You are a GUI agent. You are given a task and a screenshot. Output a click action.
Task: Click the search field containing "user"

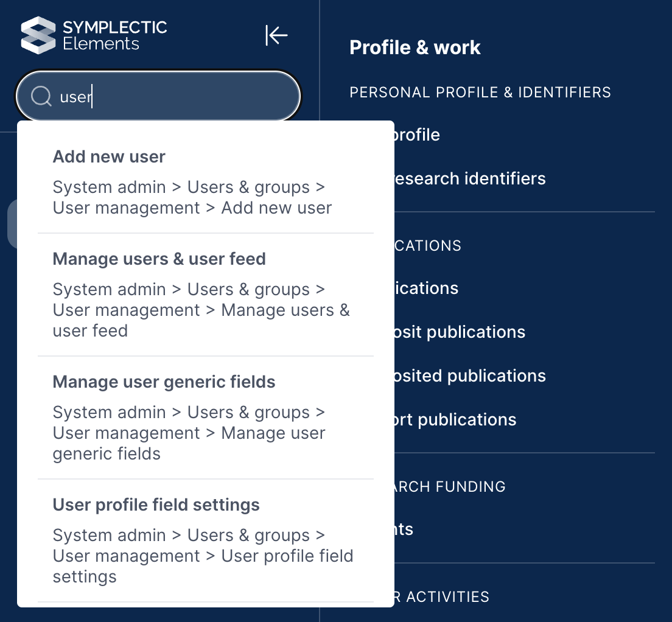coord(183,96)
